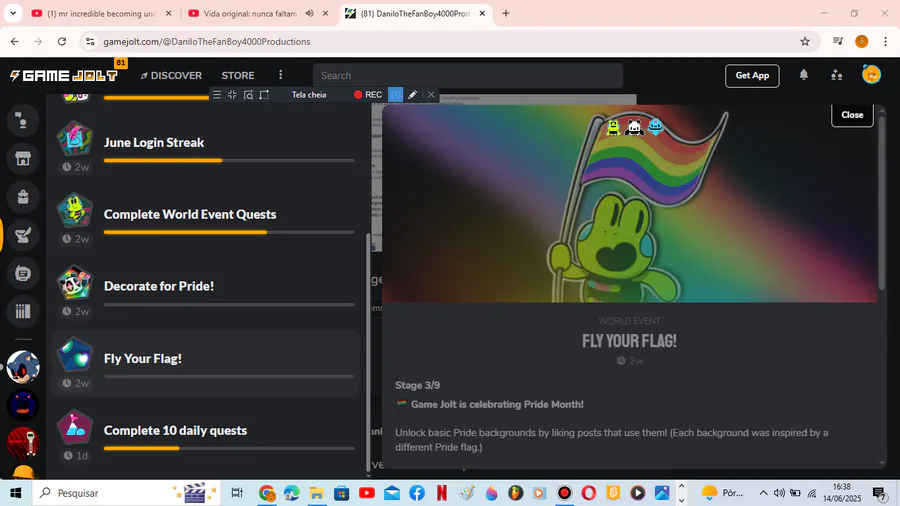Open Netflix from the taskbar
Image resolution: width=900 pixels, height=506 pixels.
(x=442, y=493)
